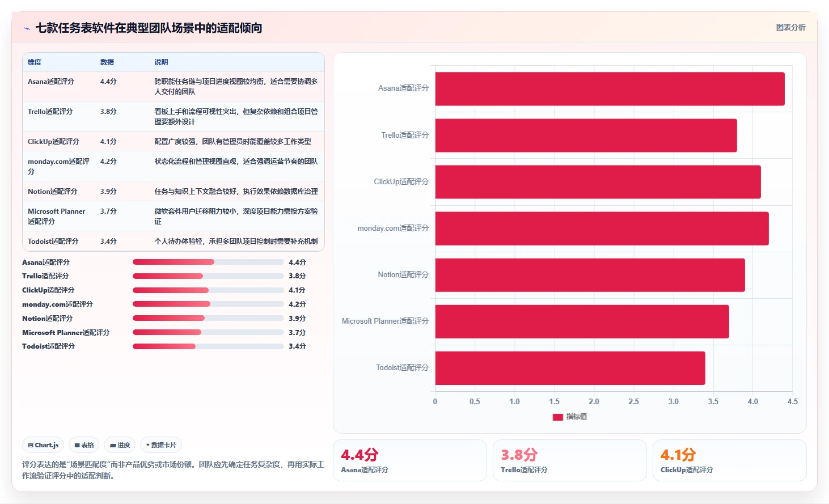Click the title icon beside 七款任务表软件

[27, 28]
